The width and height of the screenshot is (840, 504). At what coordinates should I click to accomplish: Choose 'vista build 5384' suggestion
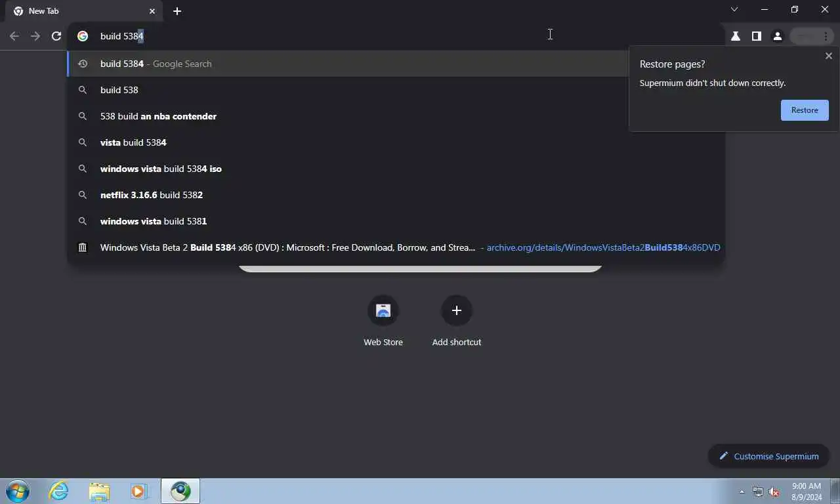click(396, 142)
